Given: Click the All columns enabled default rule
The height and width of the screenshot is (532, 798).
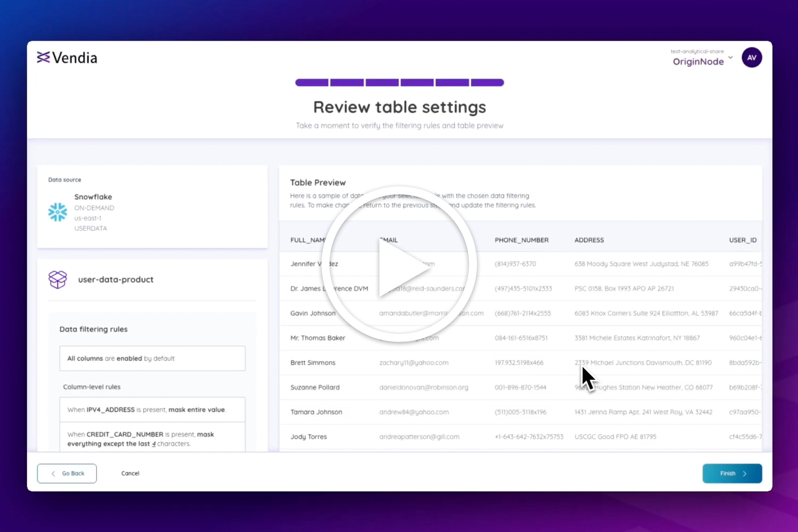Looking at the screenshot, I should pos(152,359).
